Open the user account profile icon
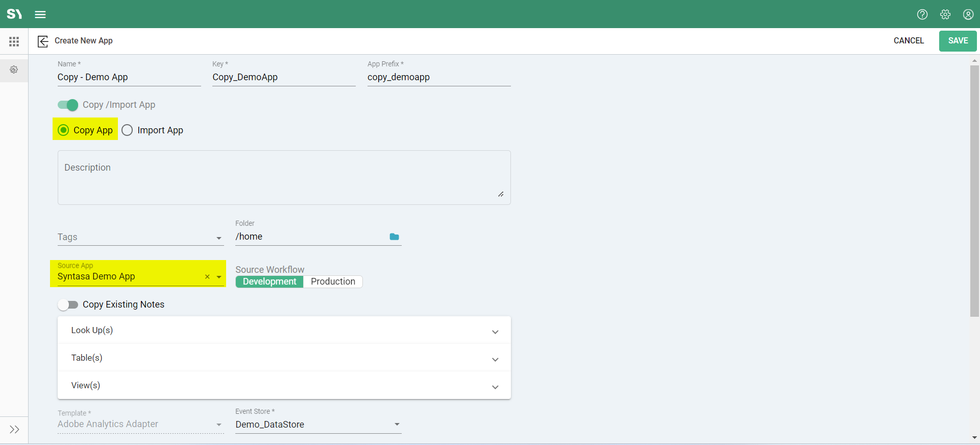This screenshot has width=980, height=445. pos(968,14)
